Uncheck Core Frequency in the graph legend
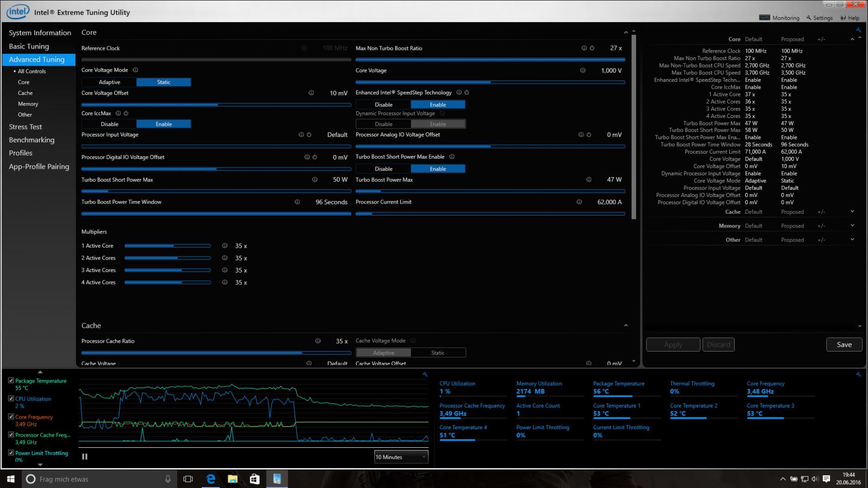The image size is (868, 488). [x=11, y=416]
